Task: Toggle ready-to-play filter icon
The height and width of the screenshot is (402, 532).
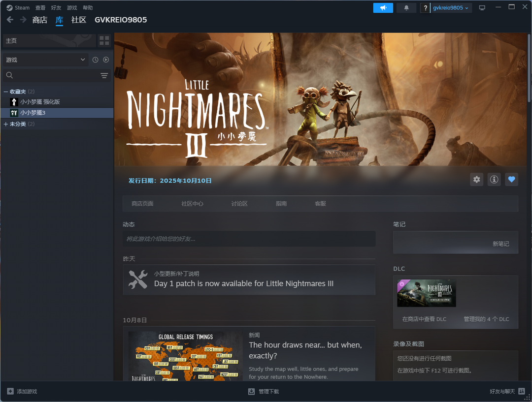Action: pos(106,60)
